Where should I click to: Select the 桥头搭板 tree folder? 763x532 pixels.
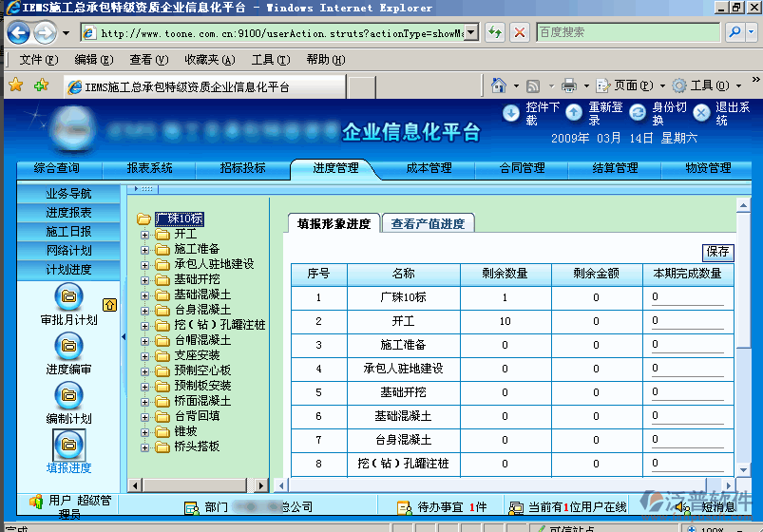coord(197,446)
